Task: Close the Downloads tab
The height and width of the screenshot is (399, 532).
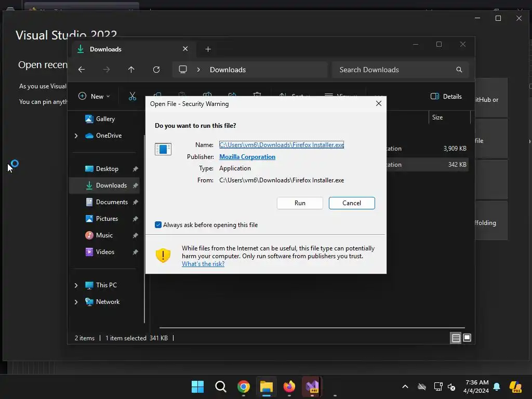Action: [x=185, y=49]
